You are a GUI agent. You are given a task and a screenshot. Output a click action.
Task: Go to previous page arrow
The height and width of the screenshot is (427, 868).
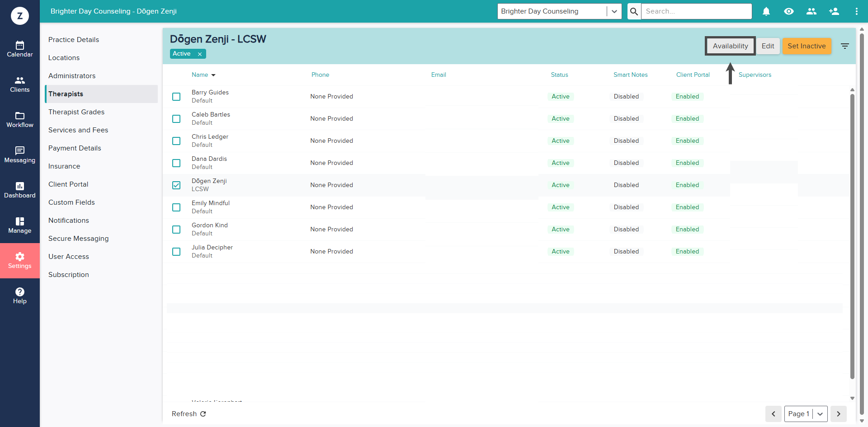click(x=774, y=414)
